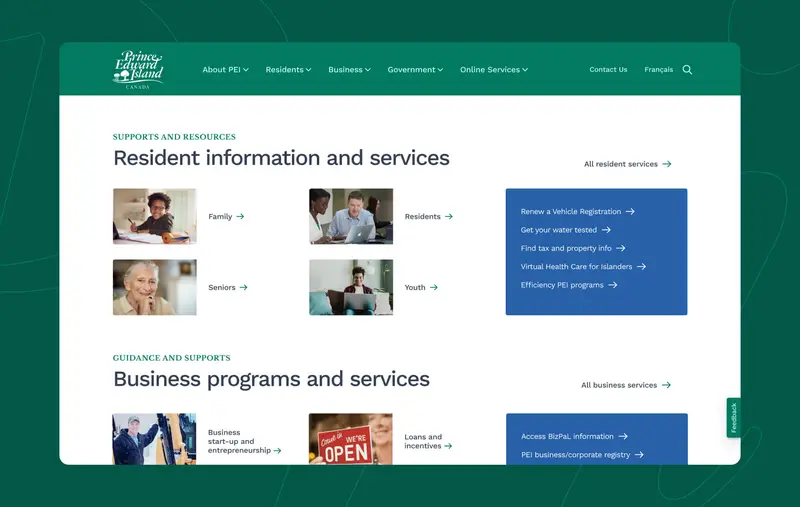Open PEI business/corporate registry link
The height and width of the screenshot is (507, 800).
point(576,455)
